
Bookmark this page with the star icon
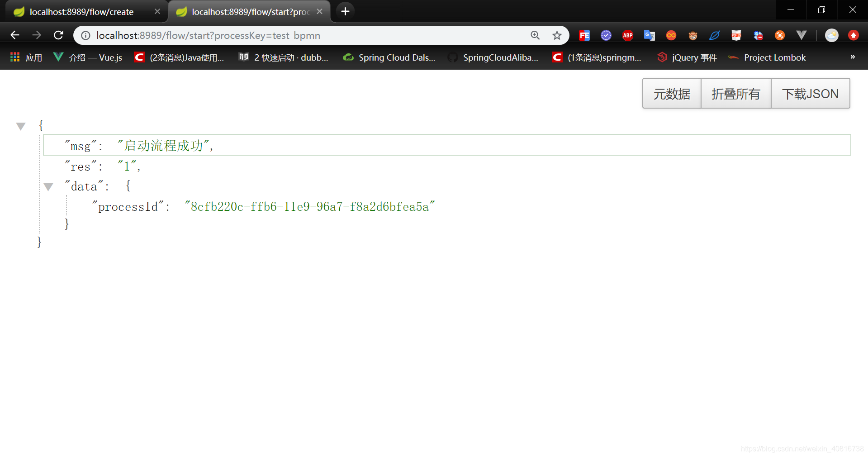[557, 35]
